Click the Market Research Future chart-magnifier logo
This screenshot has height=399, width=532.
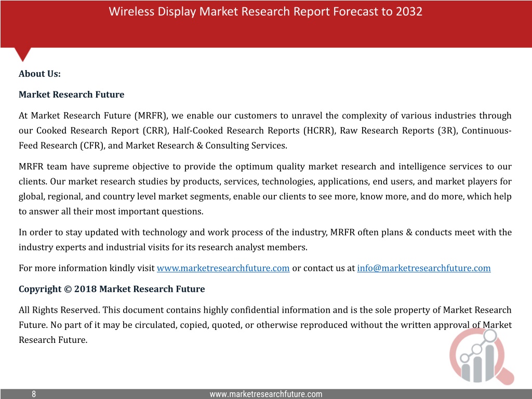(x=482, y=356)
